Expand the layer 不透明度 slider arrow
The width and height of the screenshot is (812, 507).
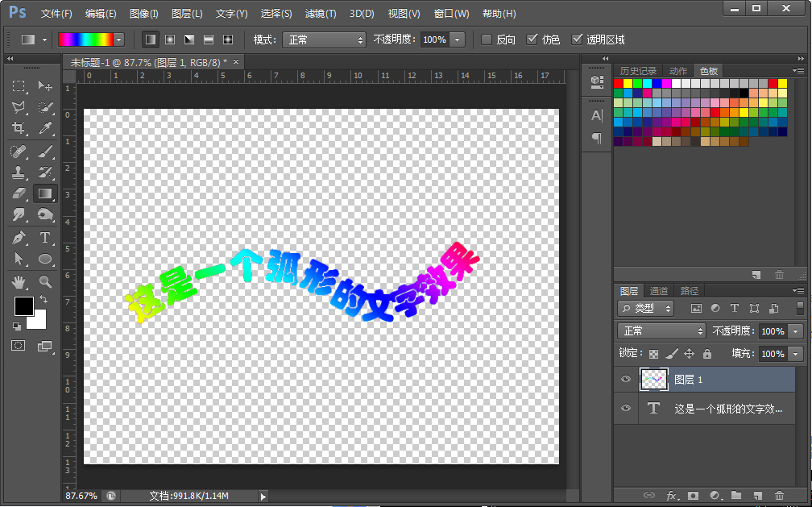[x=796, y=330]
